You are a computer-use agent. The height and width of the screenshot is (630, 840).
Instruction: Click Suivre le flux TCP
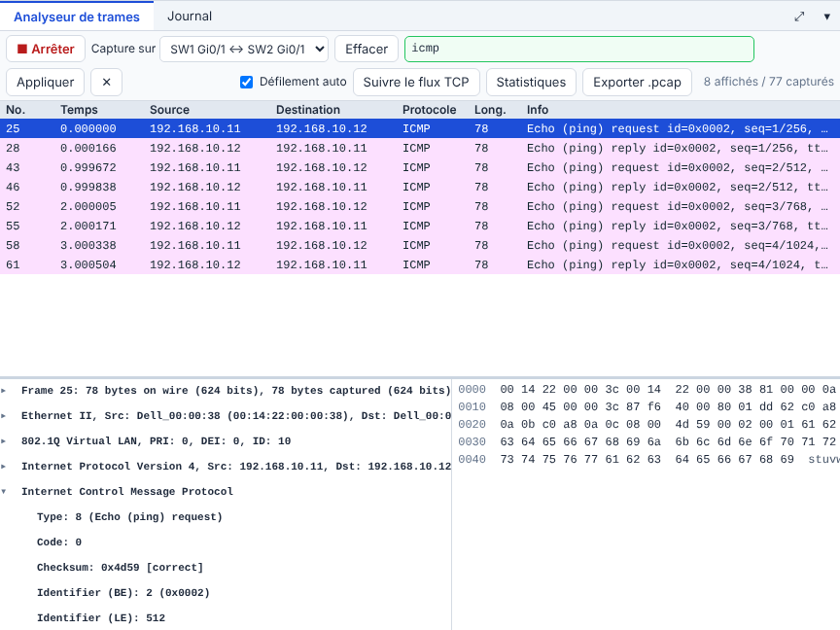tap(416, 82)
